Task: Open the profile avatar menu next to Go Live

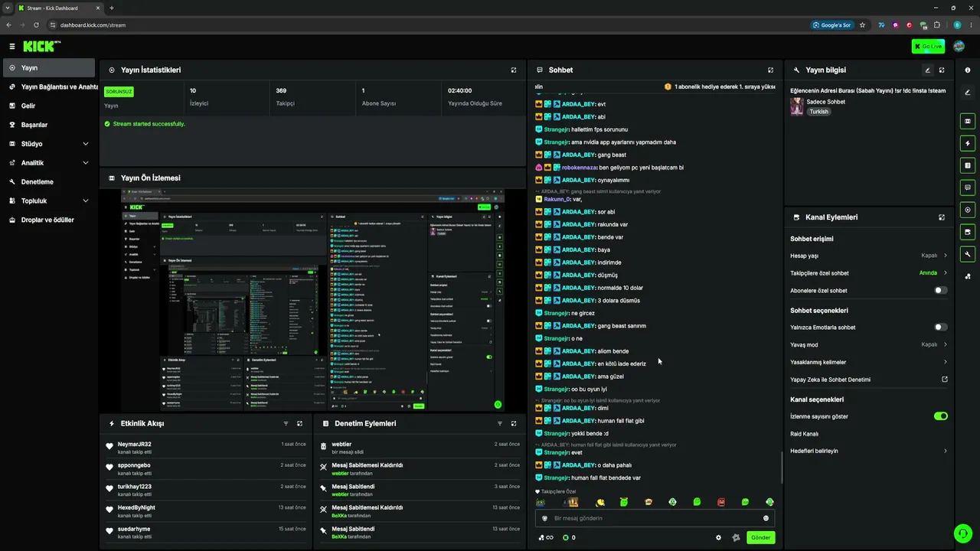Action: click(x=959, y=47)
